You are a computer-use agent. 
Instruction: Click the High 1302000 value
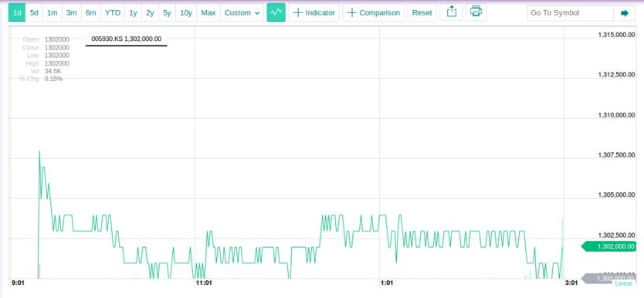57,63
